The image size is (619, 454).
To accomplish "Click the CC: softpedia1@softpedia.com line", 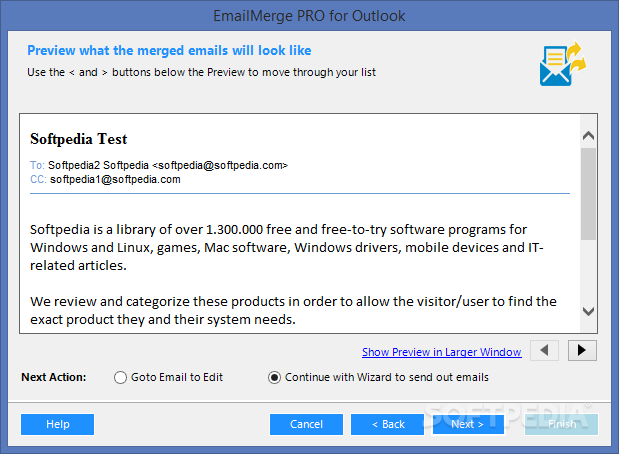I will (x=105, y=180).
